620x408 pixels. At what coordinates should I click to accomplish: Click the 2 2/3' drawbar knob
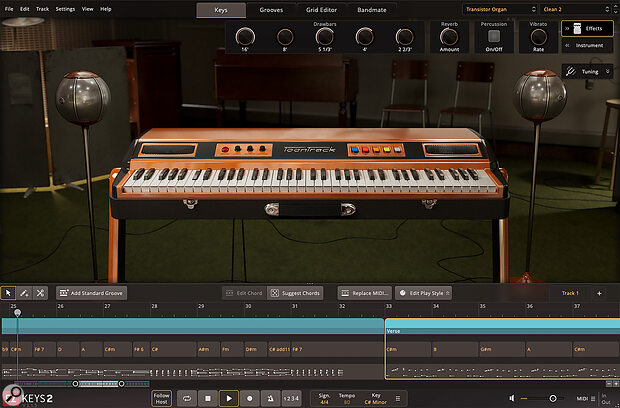coord(405,37)
